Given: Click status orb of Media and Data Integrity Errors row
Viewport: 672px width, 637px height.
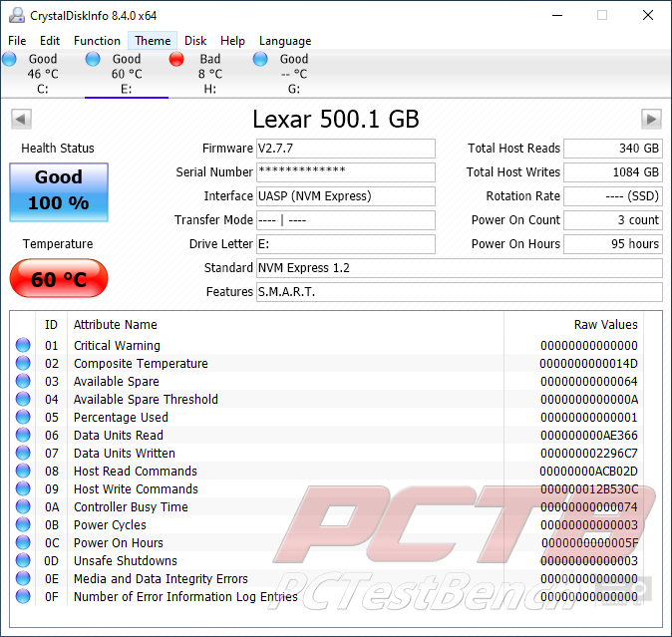Looking at the screenshot, I should tap(23, 579).
